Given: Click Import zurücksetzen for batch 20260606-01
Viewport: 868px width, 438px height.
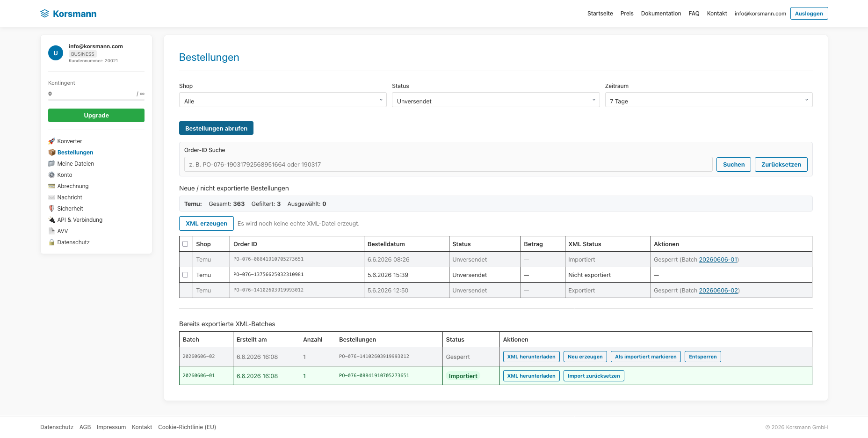Looking at the screenshot, I should [594, 376].
